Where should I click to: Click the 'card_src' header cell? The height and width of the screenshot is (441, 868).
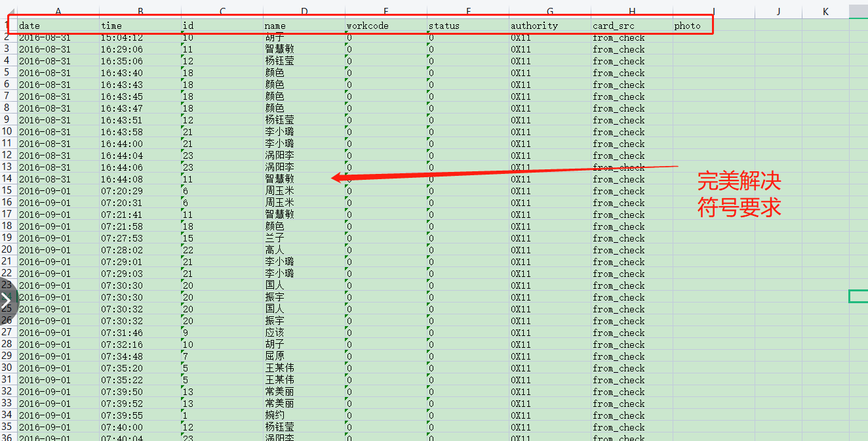(632, 26)
